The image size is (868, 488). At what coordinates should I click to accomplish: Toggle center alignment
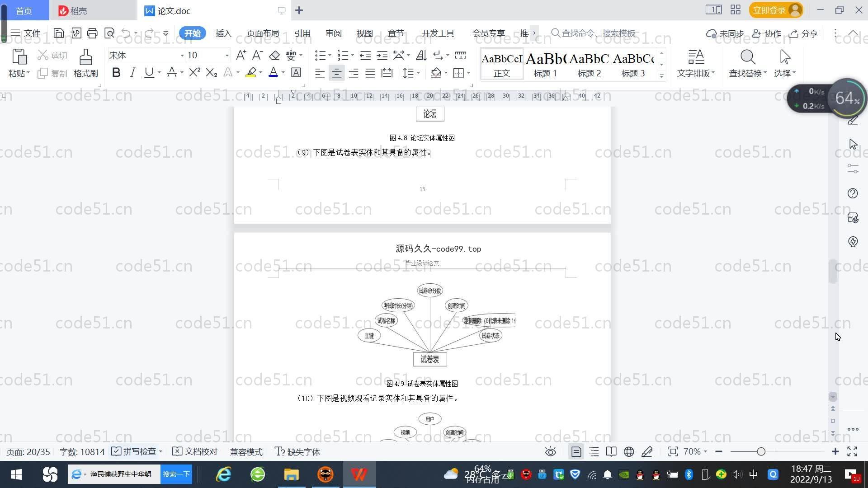point(336,73)
